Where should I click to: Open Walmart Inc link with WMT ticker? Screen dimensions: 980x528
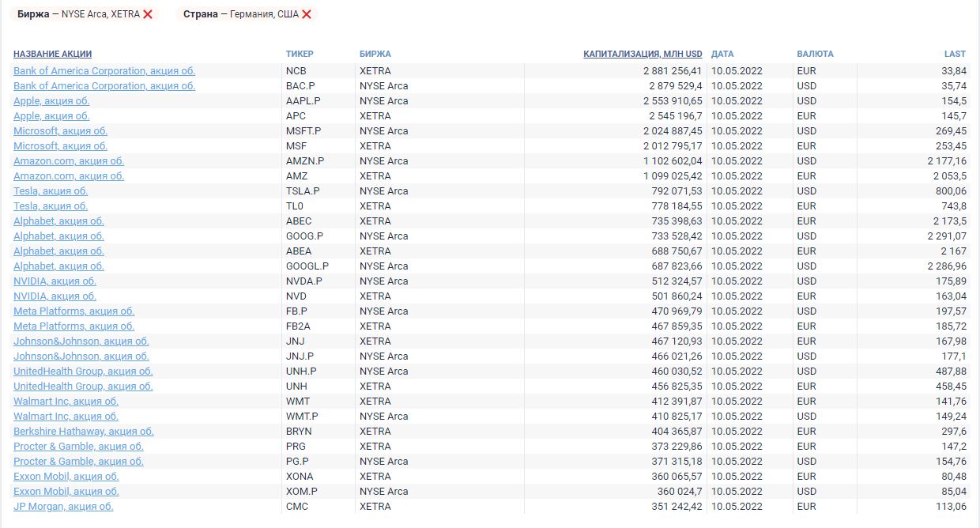click(66, 402)
